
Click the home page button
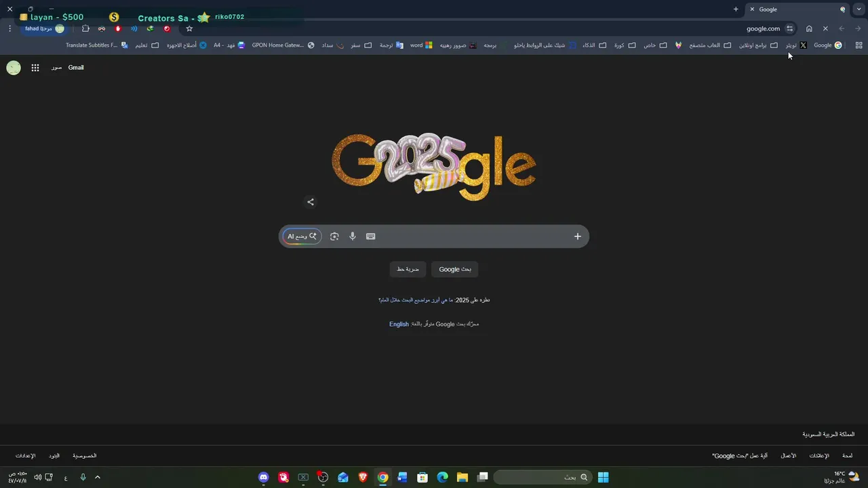click(x=809, y=28)
